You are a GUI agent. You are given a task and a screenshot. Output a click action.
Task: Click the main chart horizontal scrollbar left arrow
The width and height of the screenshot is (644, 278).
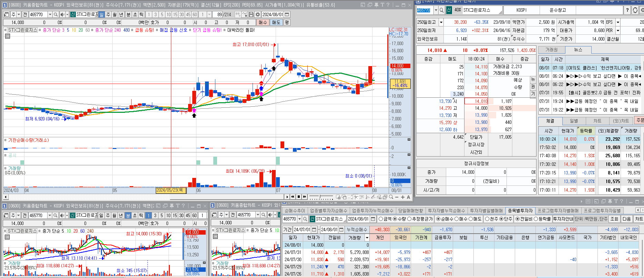6,197
